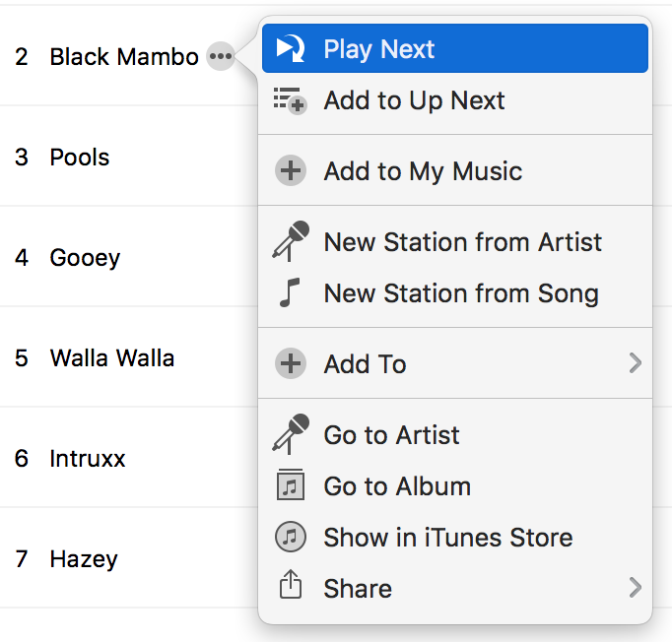Click the music note icon for New Station from Song

pos(290,293)
